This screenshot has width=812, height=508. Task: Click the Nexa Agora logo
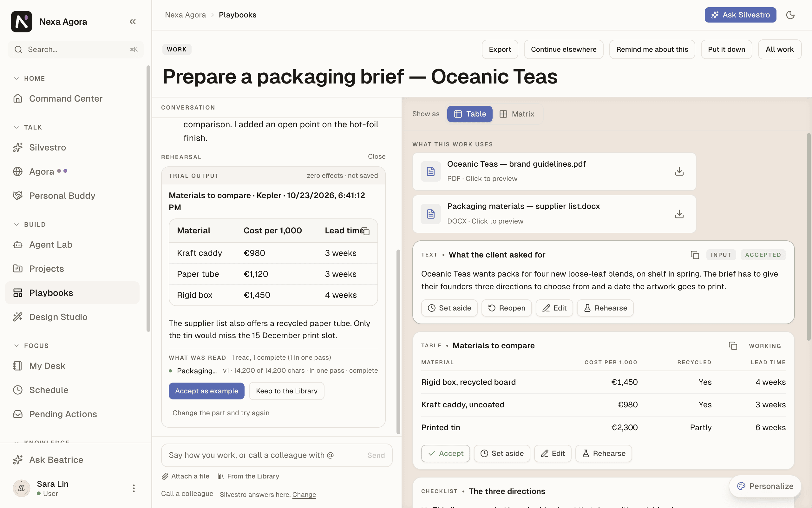tap(22, 22)
